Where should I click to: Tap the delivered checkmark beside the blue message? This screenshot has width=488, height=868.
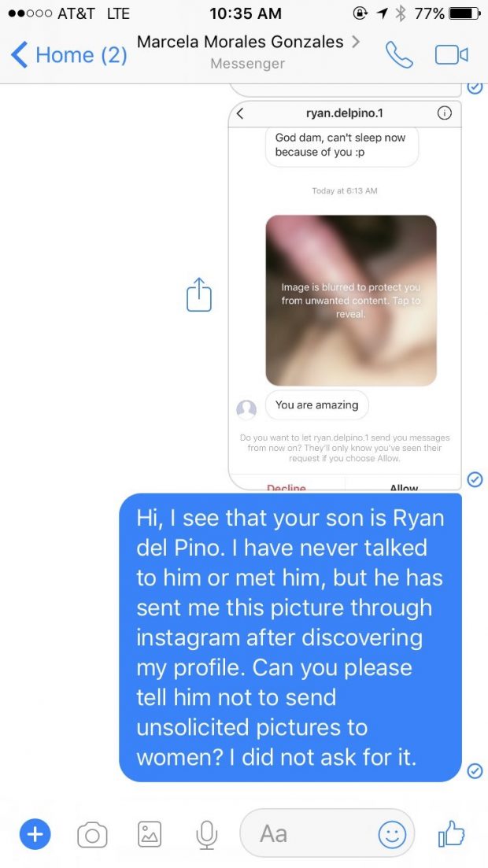point(475,770)
